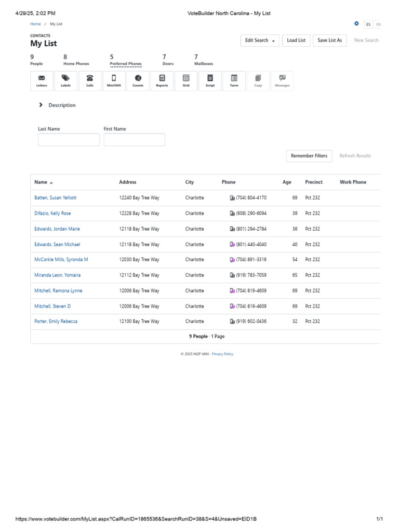
Task: Click the Preferred Phones count label
Action: (x=126, y=64)
